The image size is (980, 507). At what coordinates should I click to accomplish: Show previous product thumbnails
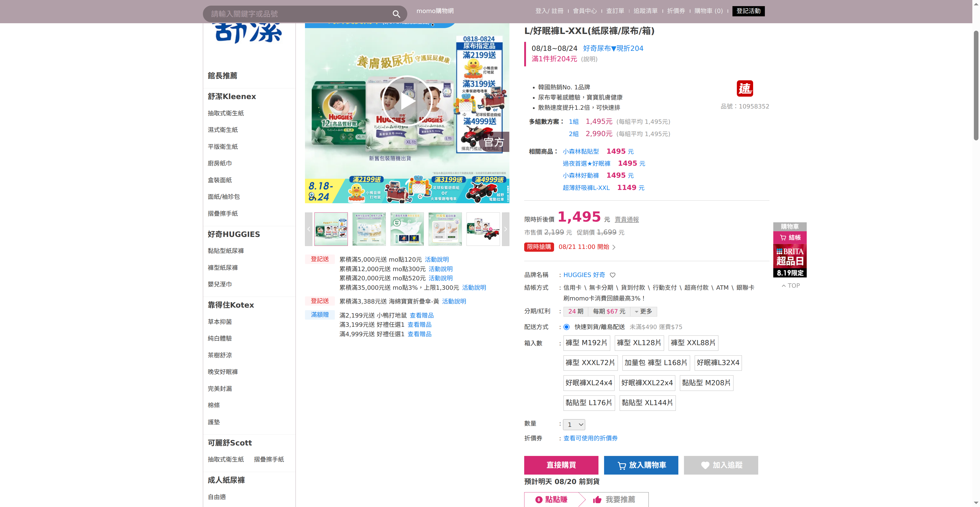[309, 229]
